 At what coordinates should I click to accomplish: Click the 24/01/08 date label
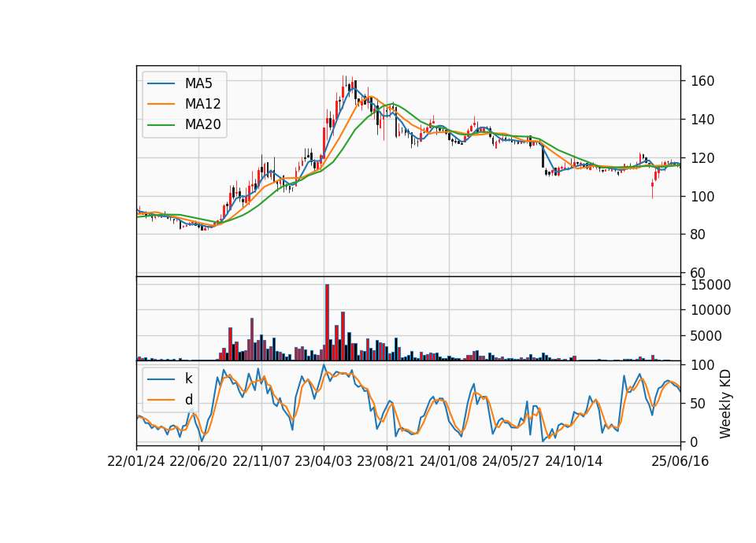click(x=449, y=462)
